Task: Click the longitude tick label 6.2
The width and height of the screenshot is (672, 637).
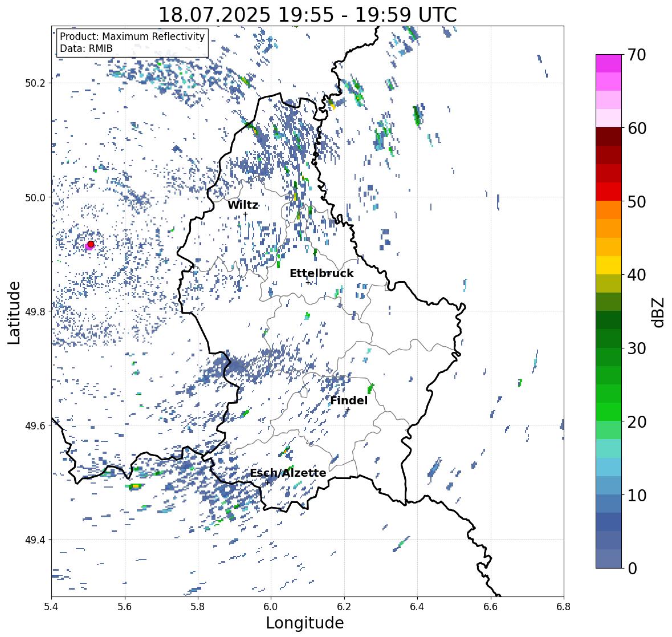Action: [x=344, y=606]
